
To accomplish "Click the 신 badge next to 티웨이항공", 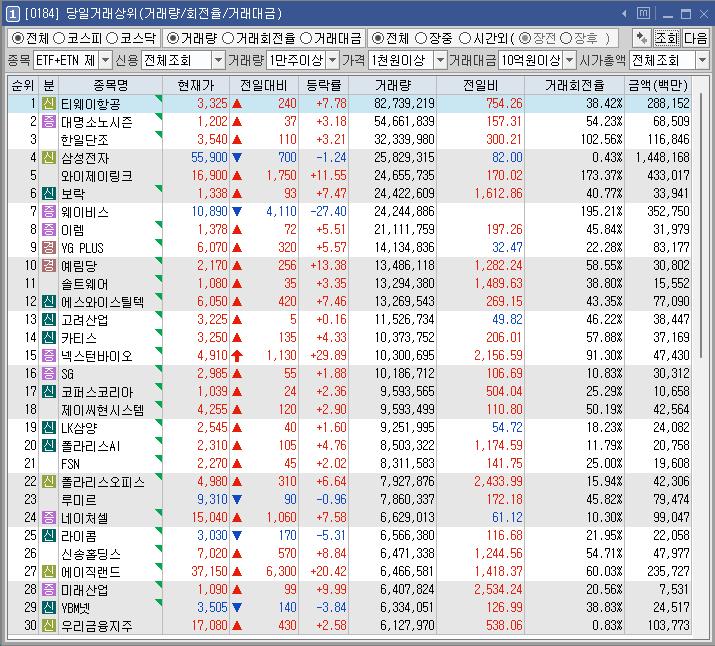I will pos(49,103).
